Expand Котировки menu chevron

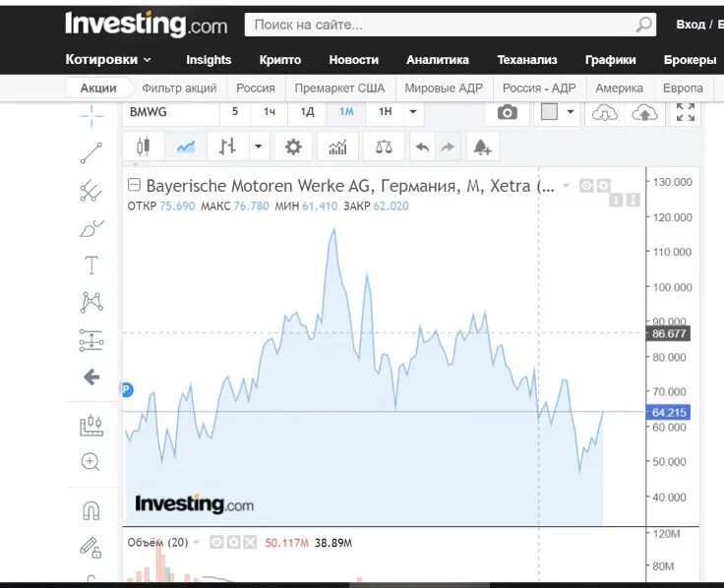click(148, 60)
